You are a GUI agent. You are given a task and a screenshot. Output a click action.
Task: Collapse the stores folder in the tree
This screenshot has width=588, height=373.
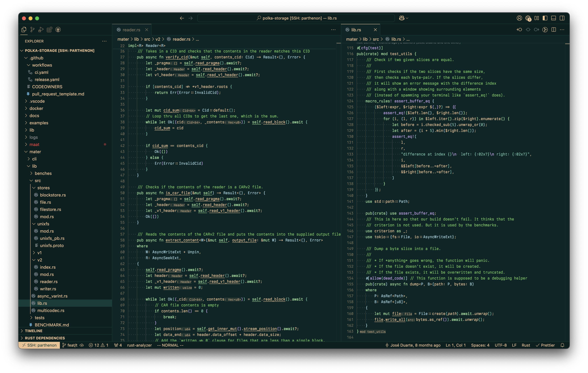click(43, 188)
